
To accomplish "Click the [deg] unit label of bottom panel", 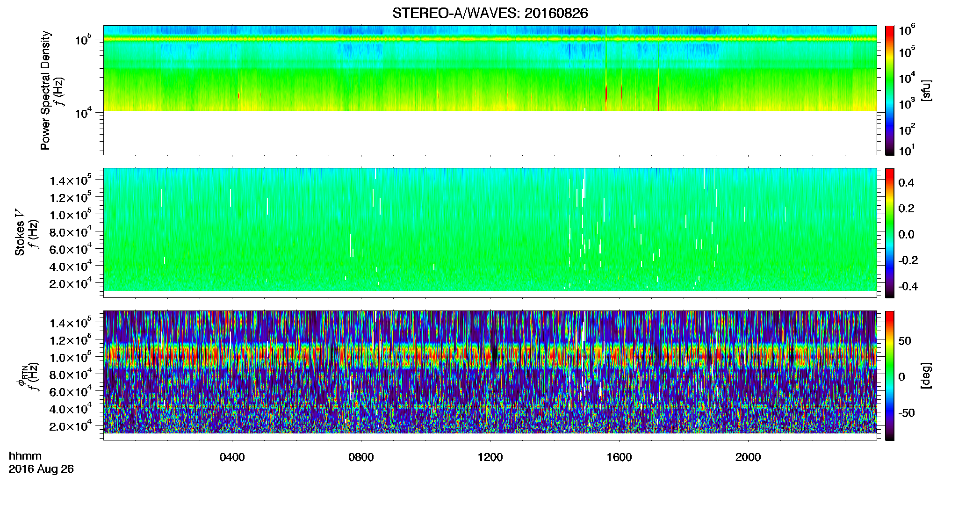I will [926, 375].
